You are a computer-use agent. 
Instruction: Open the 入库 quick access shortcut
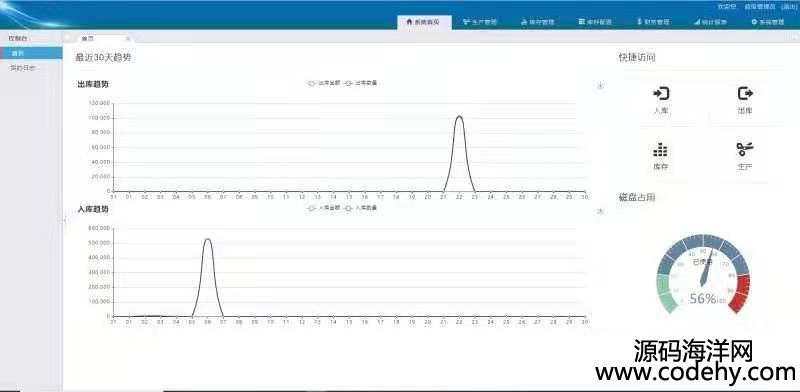[661, 100]
